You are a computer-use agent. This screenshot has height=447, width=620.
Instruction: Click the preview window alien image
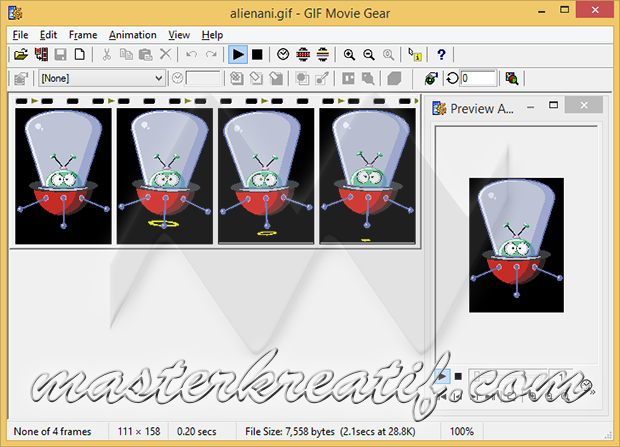[x=516, y=245]
